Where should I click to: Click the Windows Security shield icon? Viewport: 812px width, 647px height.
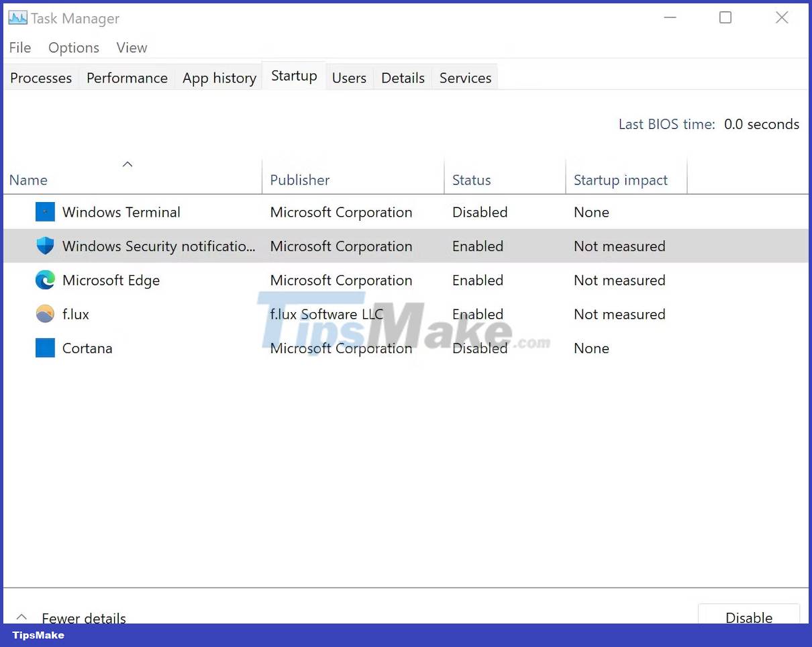tap(45, 246)
